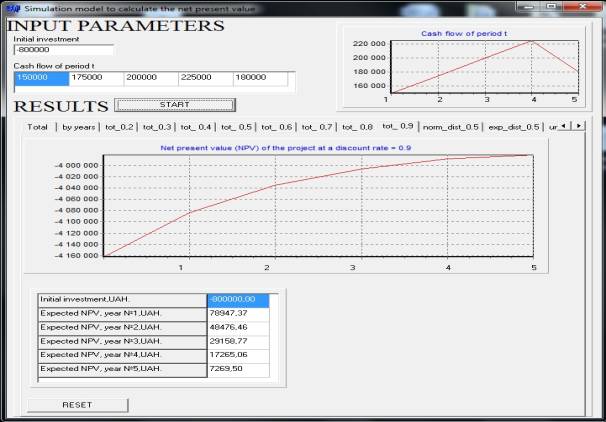Open the tot_0.8 tab
The width and height of the screenshot is (606, 422).
[x=357, y=127]
